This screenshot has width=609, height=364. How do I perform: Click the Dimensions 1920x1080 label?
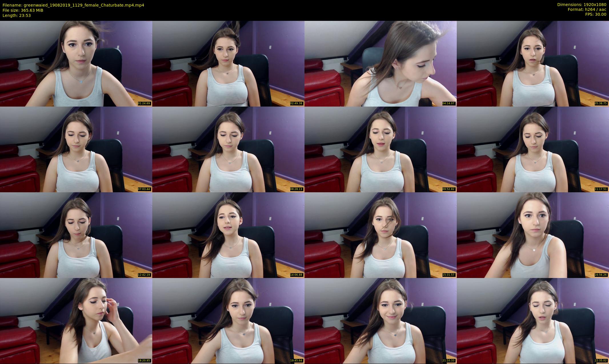click(x=582, y=5)
